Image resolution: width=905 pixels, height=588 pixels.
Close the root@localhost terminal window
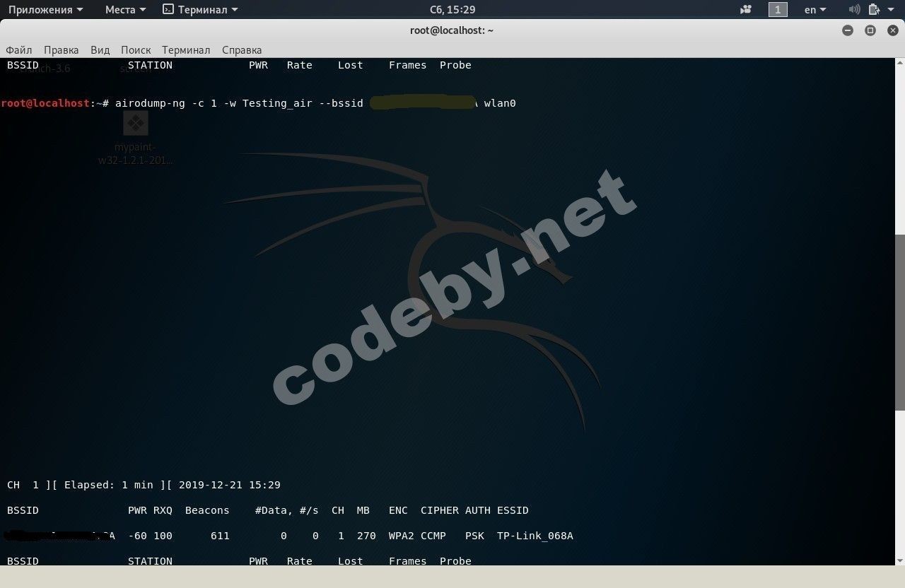pos(892,30)
